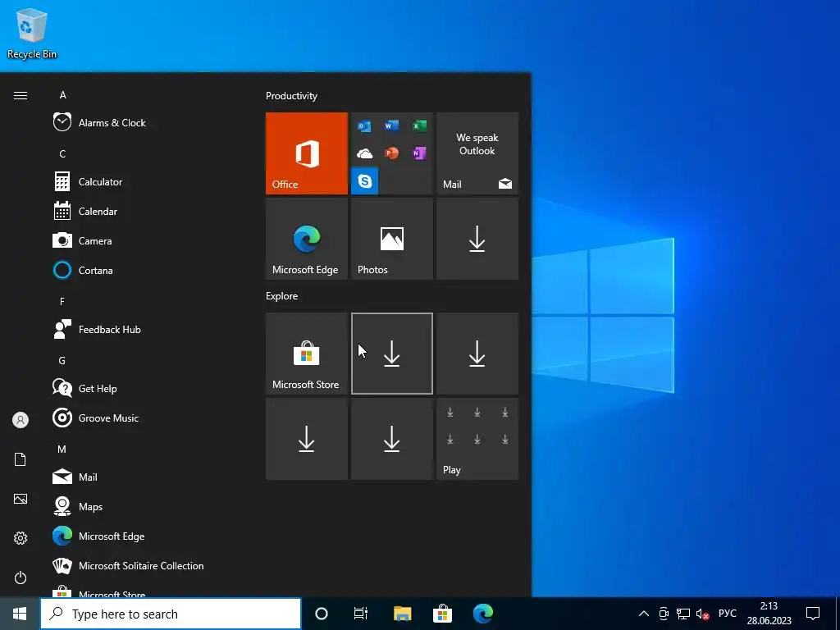Open Task View on the taskbar
The height and width of the screenshot is (630, 840).
pos(361,614)
